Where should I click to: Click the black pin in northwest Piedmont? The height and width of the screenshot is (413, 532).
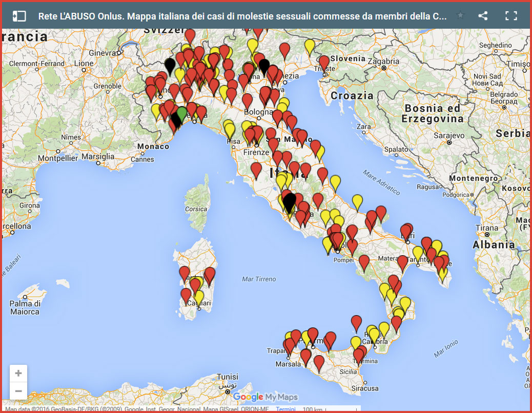point(170,66)
